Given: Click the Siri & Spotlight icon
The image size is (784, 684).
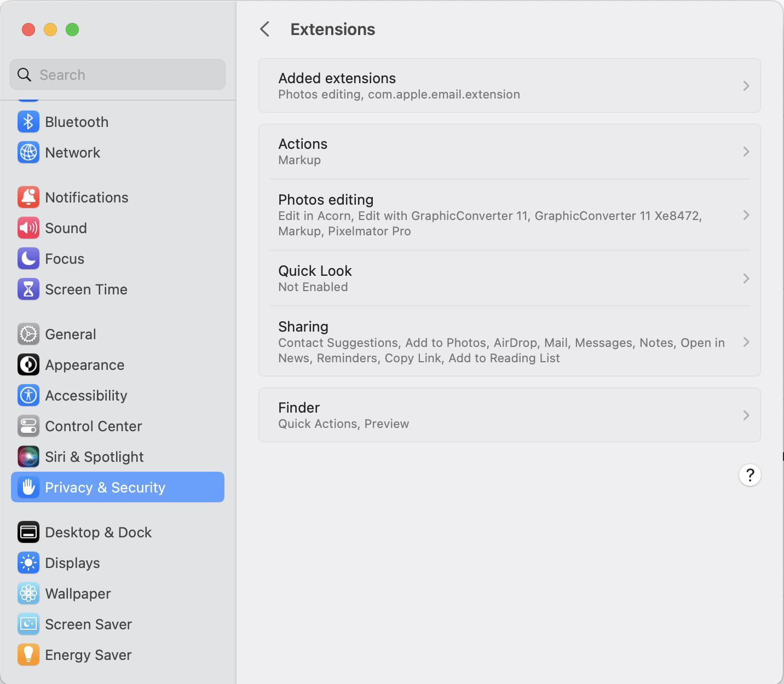Looking at the screenshot, I should click(x=28, y=457).
